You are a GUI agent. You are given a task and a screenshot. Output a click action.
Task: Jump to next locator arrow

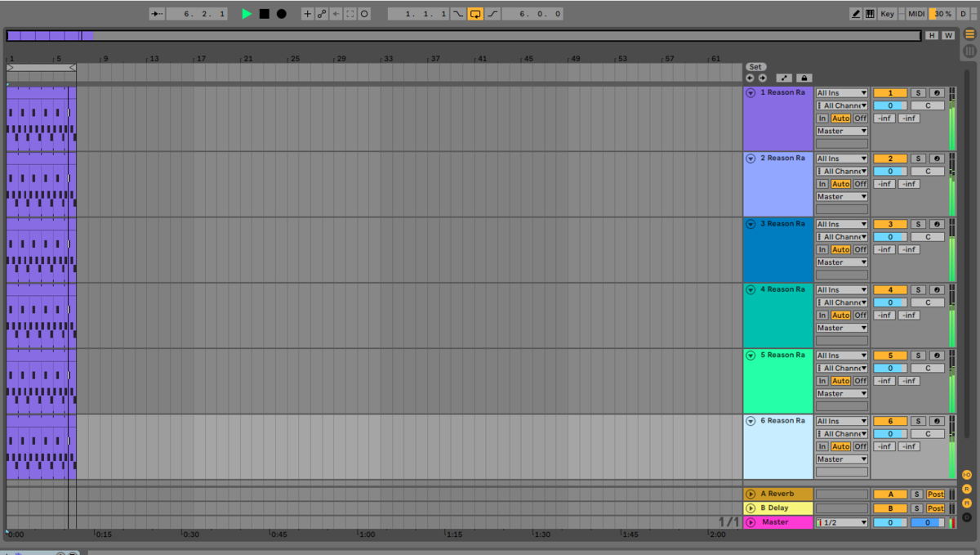[x=762, y=78]
